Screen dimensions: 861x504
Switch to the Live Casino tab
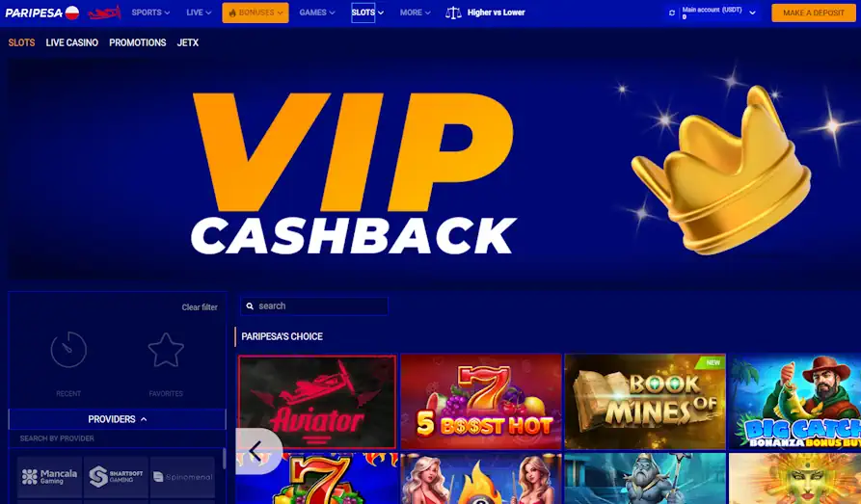point(72,42)
